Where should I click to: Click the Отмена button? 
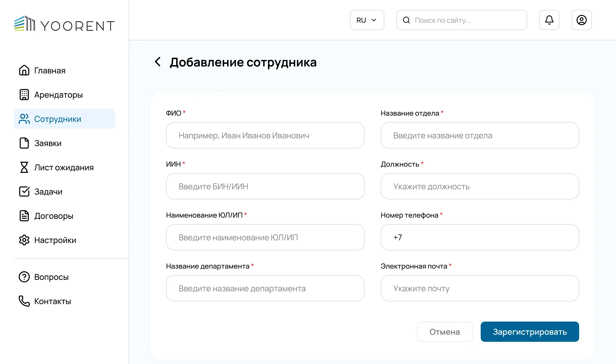point(444,332)
